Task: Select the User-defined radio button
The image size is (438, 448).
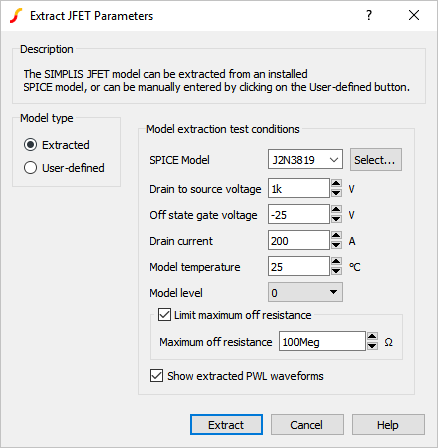Action: pos(30,168)
